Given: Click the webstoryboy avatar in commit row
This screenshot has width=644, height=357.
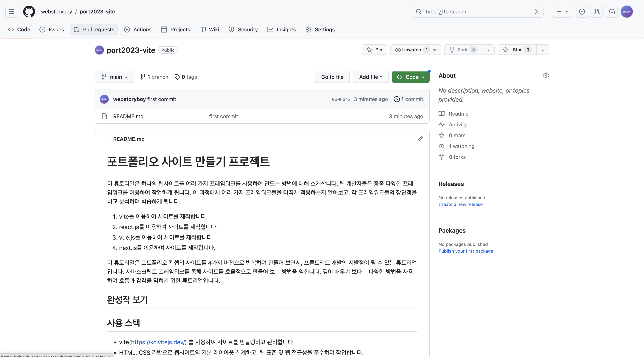Looking at the screenshot, I should (x=104, y=99).
